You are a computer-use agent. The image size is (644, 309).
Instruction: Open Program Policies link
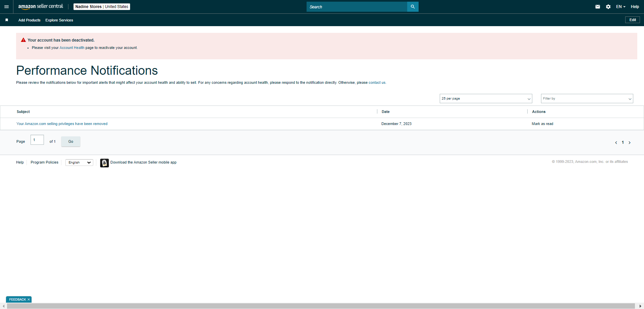[x=44, y=162]
